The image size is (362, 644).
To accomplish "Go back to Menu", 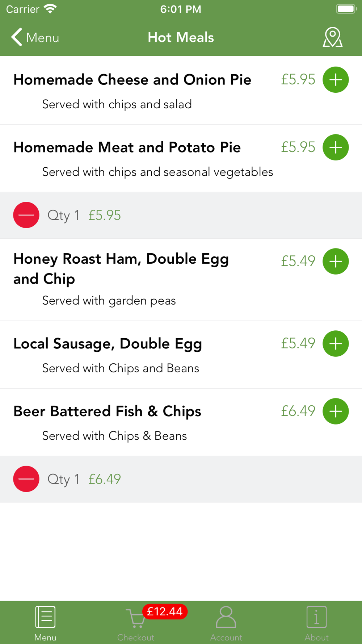I will click(x=35, y=37).
